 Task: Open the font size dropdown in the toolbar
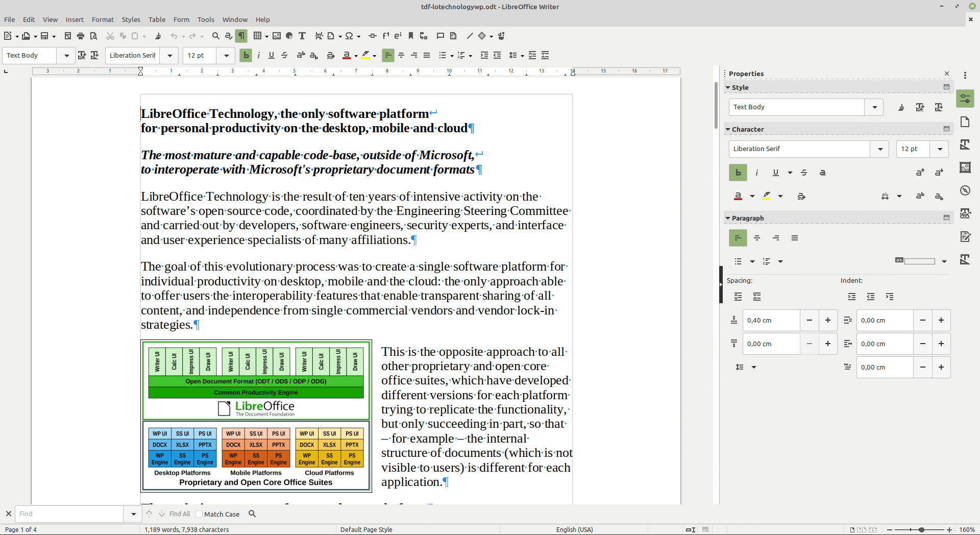click(x=226, y=55)
